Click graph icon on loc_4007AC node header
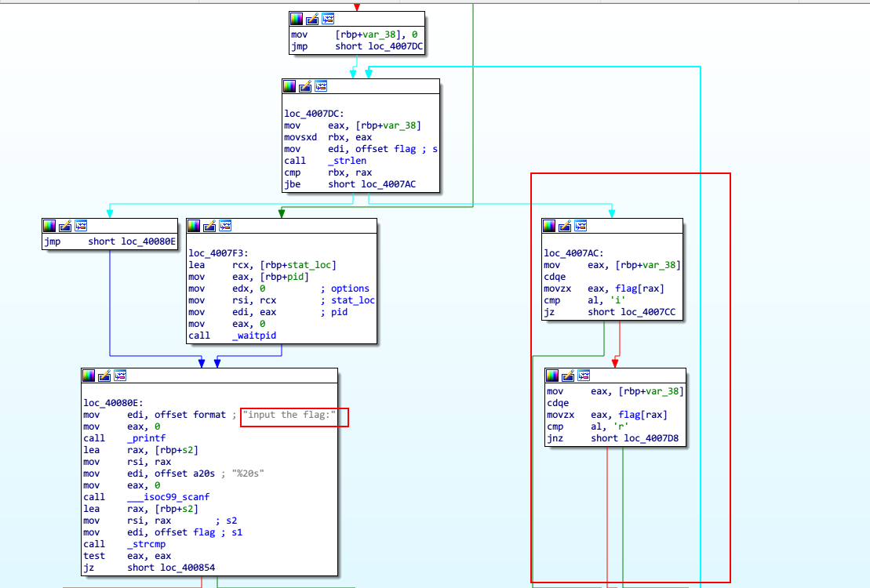Viewport: 870px width, 588px height. (581, 226)
